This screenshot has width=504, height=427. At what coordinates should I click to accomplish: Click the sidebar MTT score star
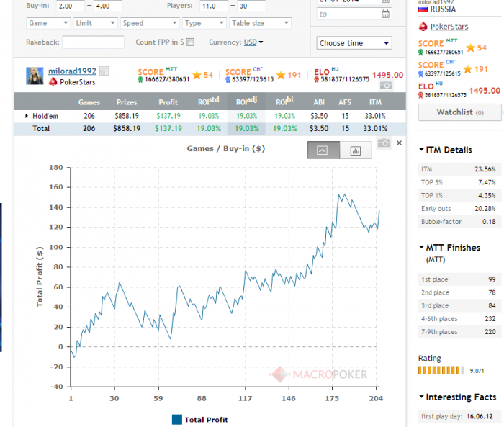click(x=471, y=48)
